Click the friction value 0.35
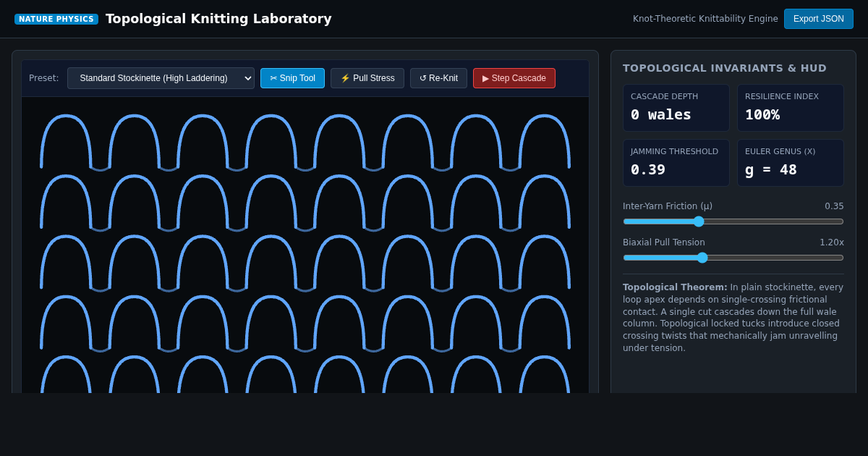The height and width of the screenshot is (456, 868). pos(834,206)
